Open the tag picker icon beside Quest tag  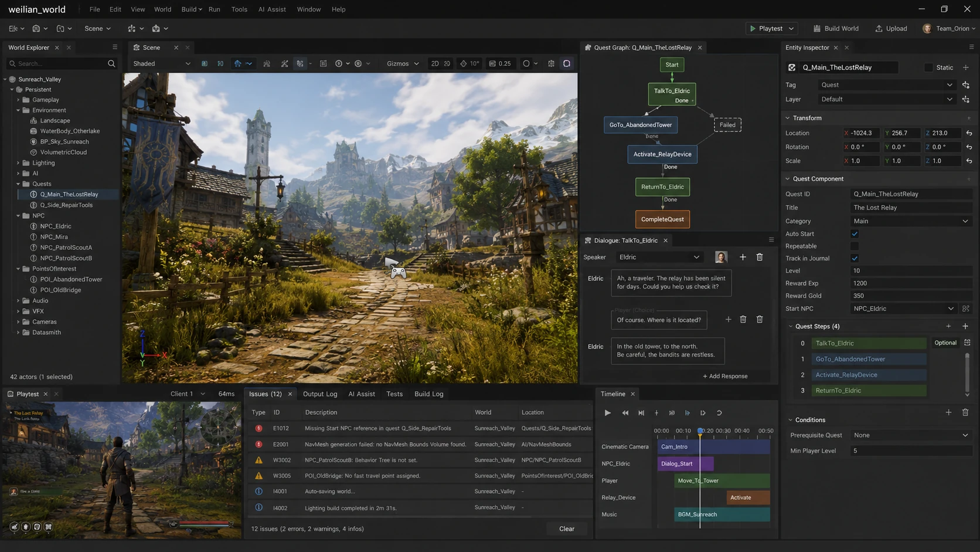click(966, 85)
